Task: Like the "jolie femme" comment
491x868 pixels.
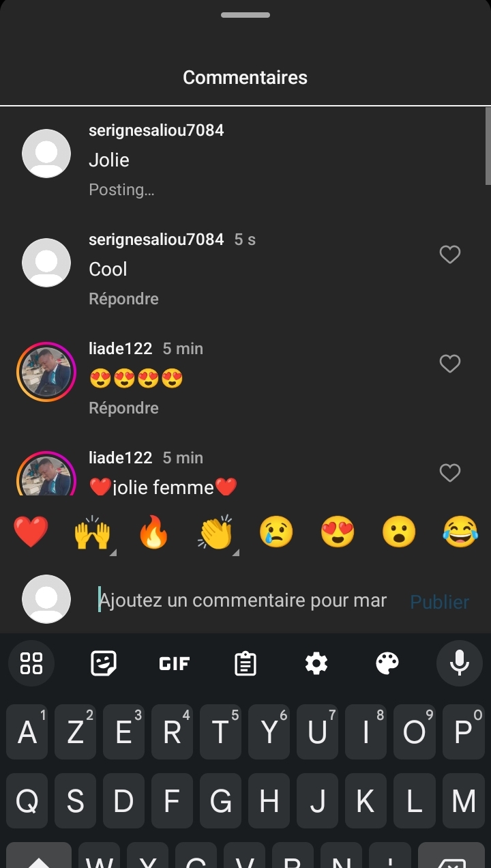Action: tap(449, 473)
